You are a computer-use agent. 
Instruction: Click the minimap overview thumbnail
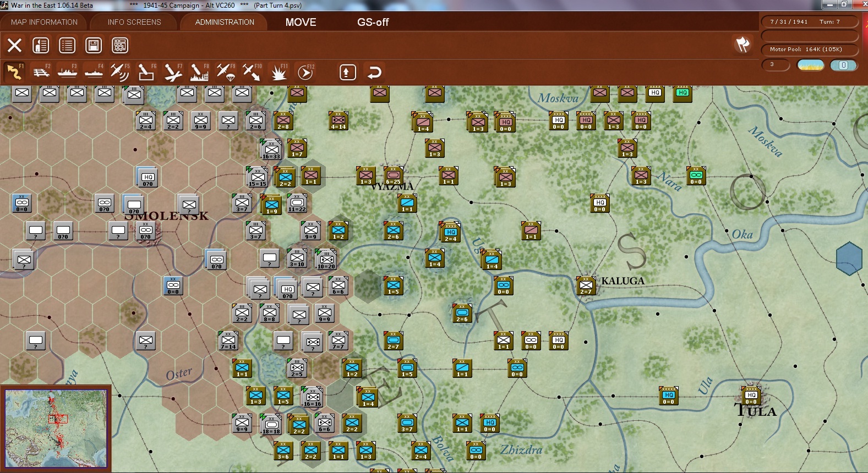(56, 428)
